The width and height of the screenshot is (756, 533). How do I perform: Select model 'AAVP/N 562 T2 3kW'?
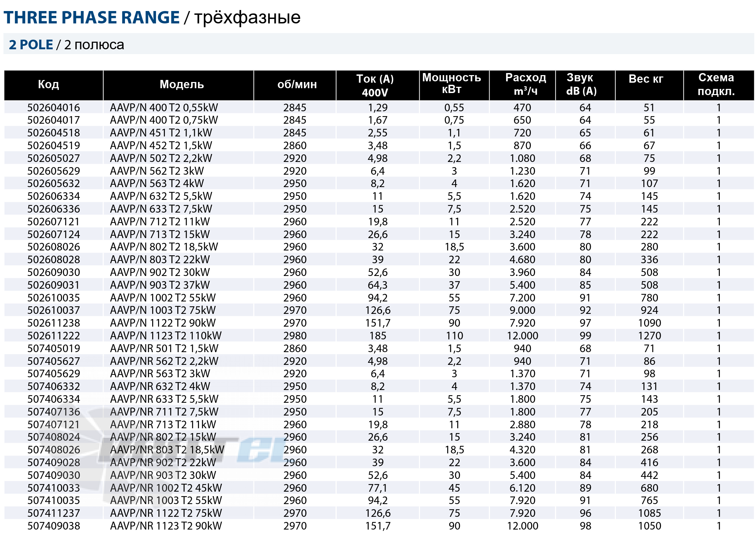point(157,171)
